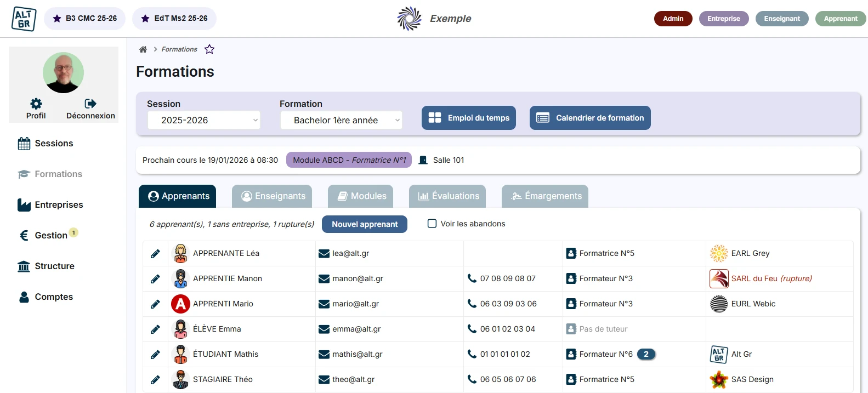
Task: Open Gestion in the sidebar
Action: click(43, 236)
